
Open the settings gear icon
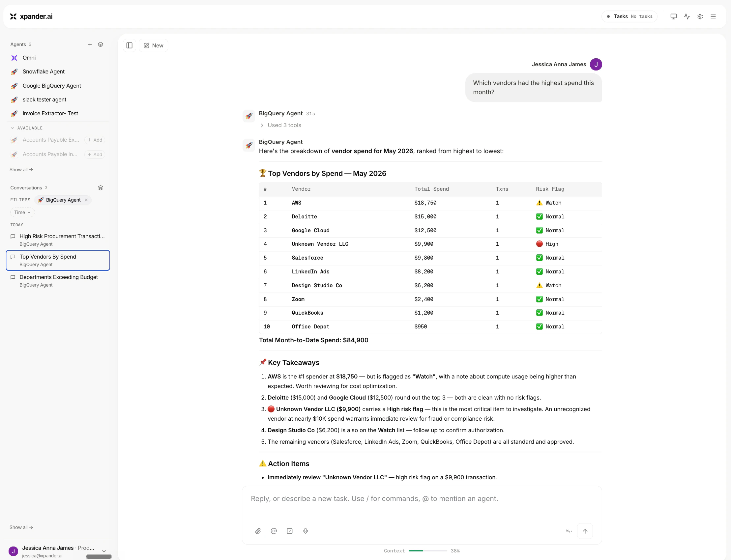click(700, 16)
